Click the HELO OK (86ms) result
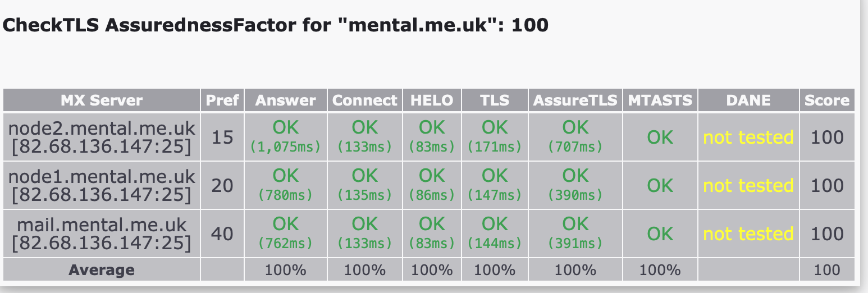This screenshot has width=868, height=293. 432,185
